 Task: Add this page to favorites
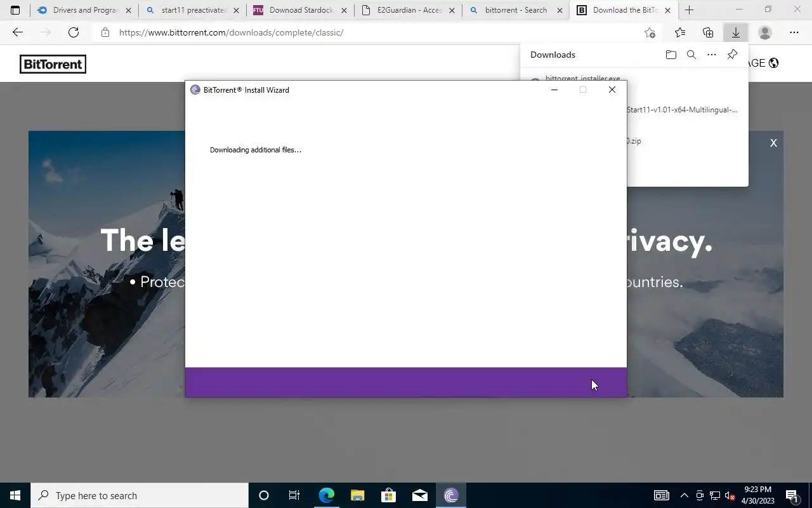point(650,32)
